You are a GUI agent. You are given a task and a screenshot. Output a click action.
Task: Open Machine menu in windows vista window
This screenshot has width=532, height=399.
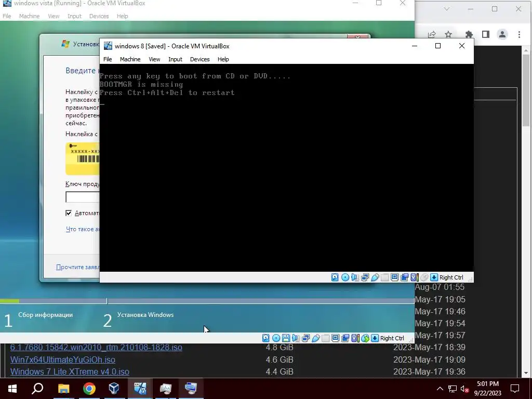[x=29, y=16]
